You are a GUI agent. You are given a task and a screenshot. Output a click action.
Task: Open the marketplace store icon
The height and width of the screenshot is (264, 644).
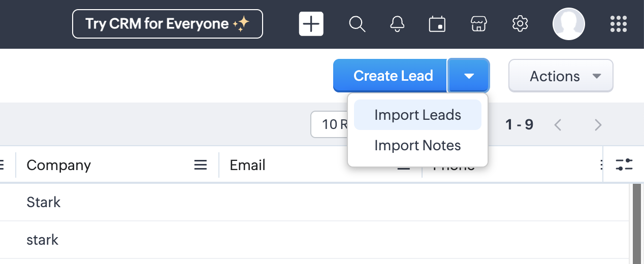[477, 24]
